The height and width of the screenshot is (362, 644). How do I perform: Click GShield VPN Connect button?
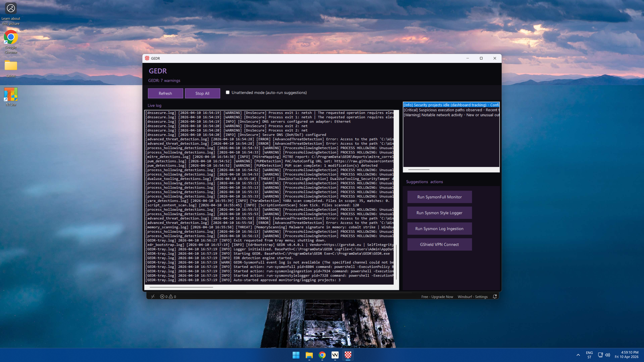pos(439,244)
